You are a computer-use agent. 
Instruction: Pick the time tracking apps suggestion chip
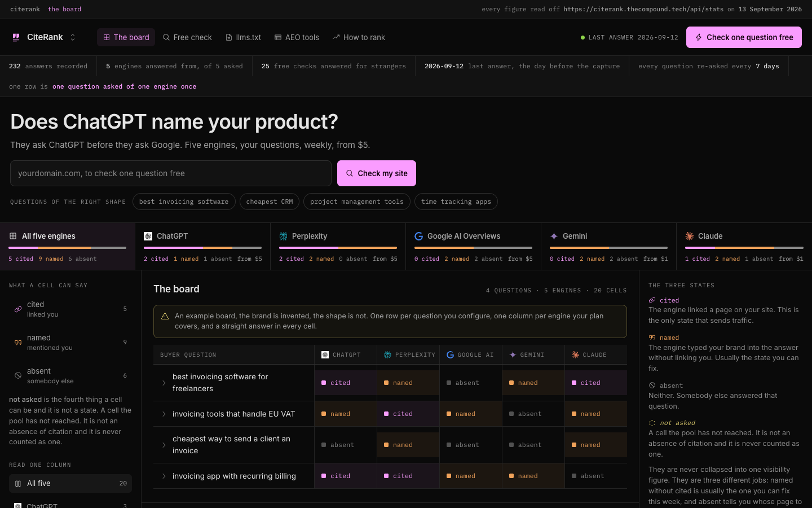[x=456, y=202]
